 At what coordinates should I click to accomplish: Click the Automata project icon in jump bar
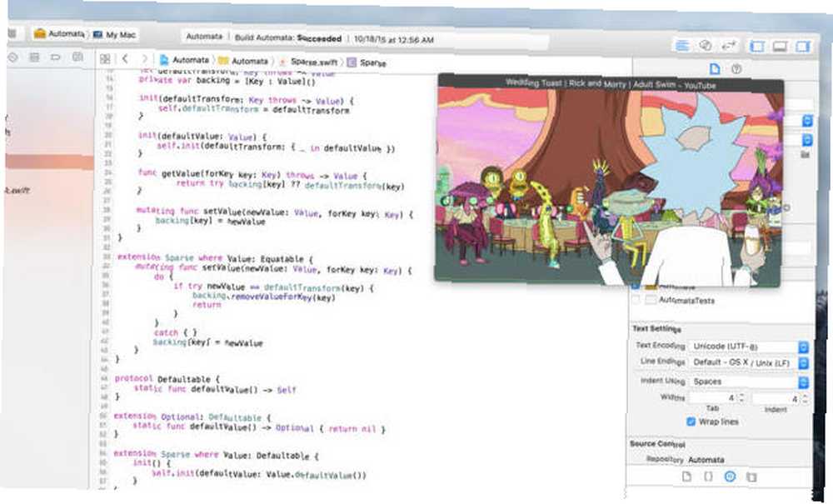tap(163, 60)
